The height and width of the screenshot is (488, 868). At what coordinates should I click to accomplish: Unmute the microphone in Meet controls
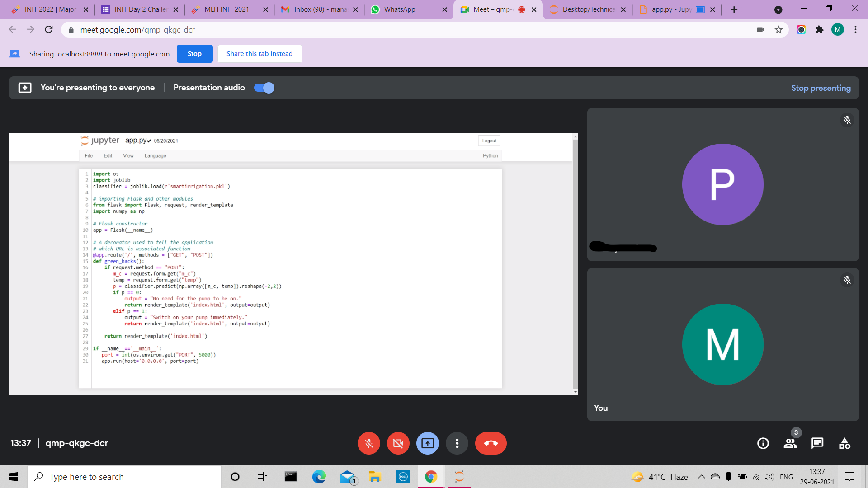(x=368, y=443)
